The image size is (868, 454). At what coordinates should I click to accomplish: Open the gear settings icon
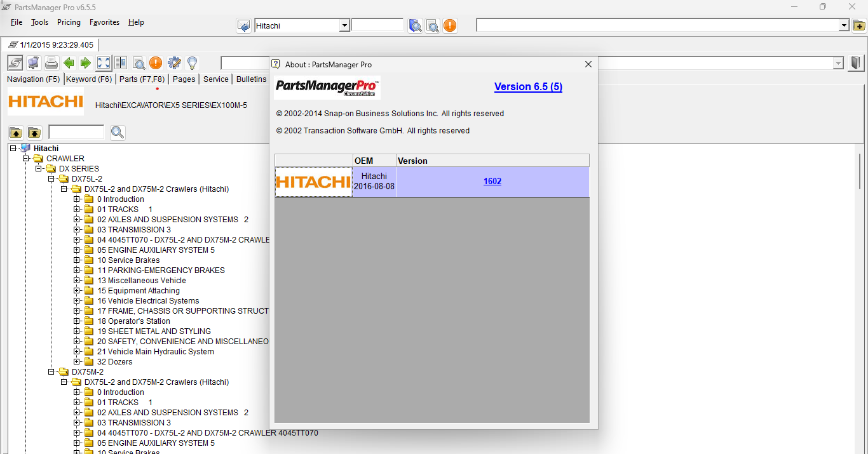click(x=174, y=63)
